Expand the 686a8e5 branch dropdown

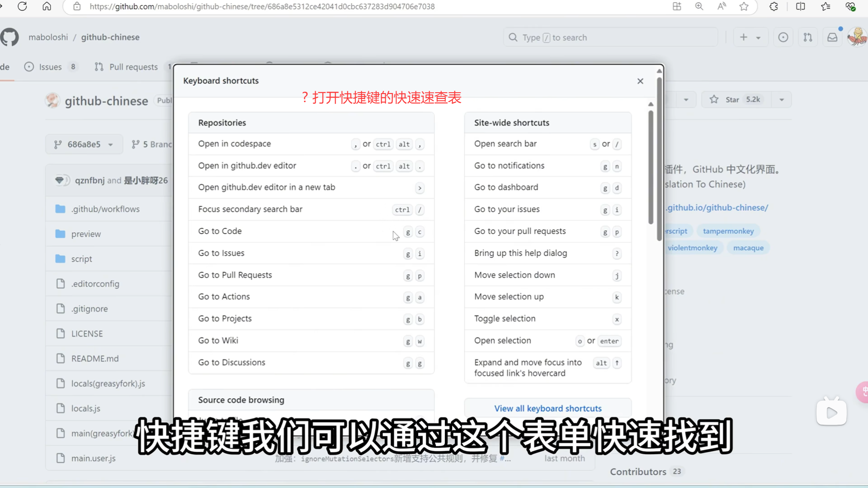point(84,144)
